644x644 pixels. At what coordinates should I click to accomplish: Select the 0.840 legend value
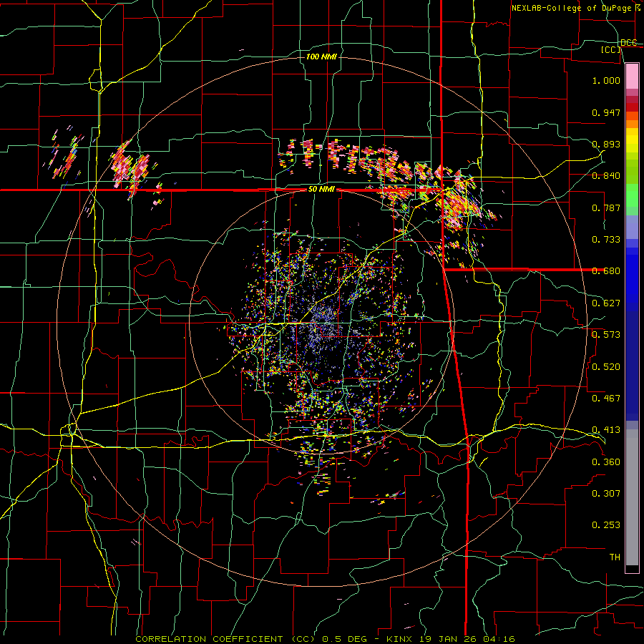[606, 176]
